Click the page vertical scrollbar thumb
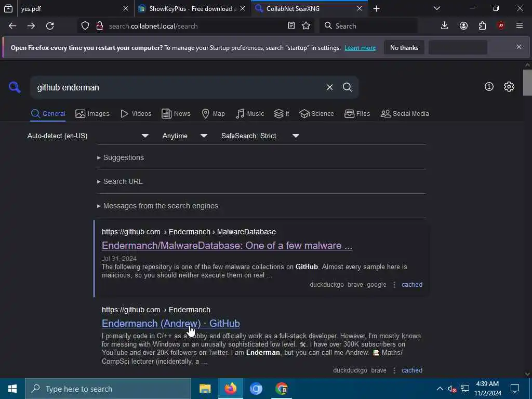This screenshot has height=399, width=532. pos(527,83)
